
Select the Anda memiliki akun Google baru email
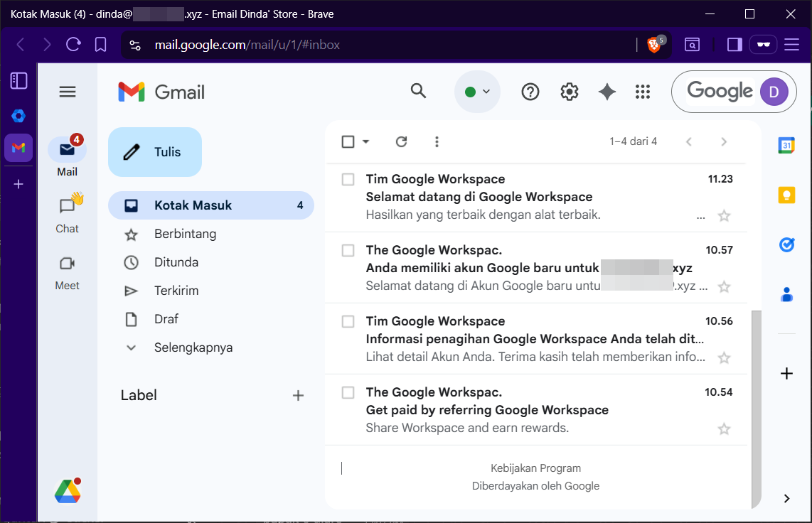point(348,250)
